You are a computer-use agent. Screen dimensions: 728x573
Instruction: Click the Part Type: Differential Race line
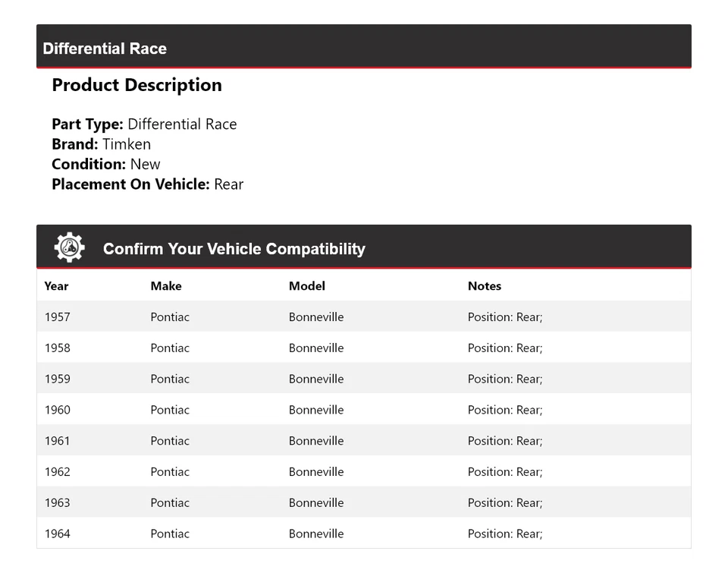tap(144, 124)
